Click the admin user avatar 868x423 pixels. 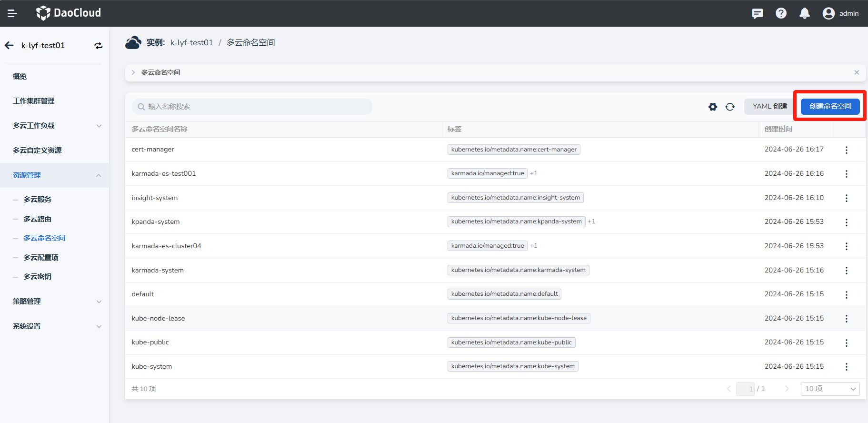pos(828,13)
